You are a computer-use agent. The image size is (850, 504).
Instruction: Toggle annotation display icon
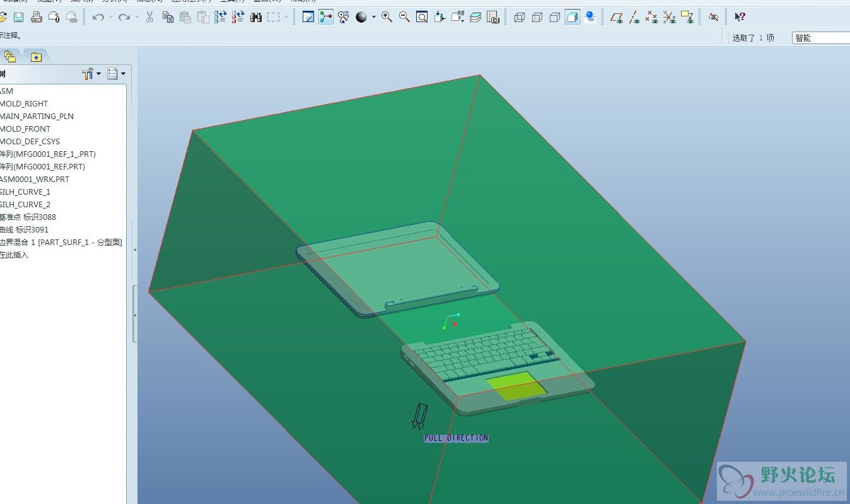pyautogui.click(x=687, y=18)
